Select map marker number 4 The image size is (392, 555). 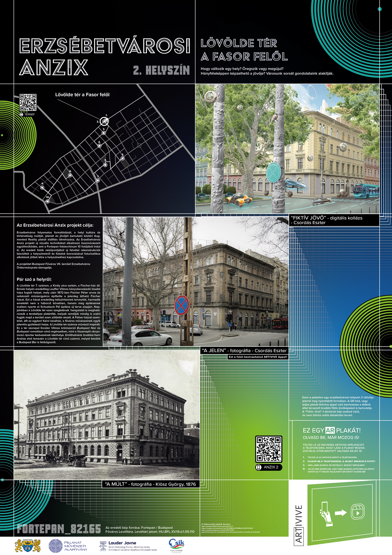click(99, 146)
